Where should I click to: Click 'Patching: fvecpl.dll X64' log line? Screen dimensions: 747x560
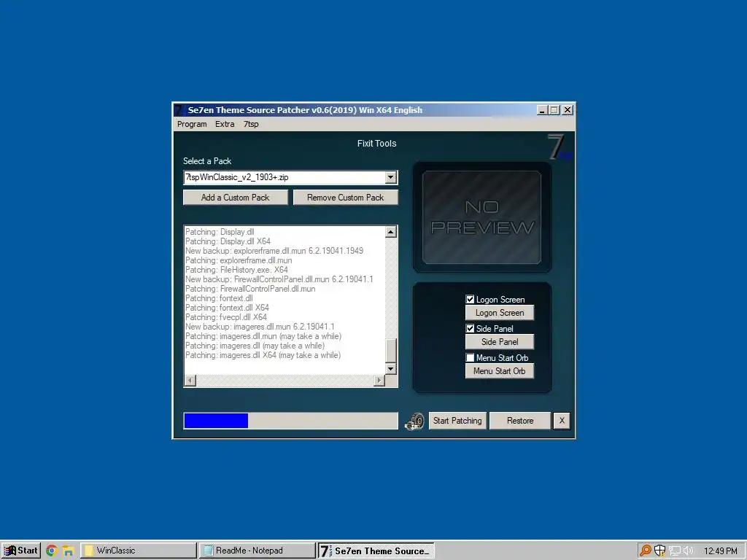tap(226, 317)
